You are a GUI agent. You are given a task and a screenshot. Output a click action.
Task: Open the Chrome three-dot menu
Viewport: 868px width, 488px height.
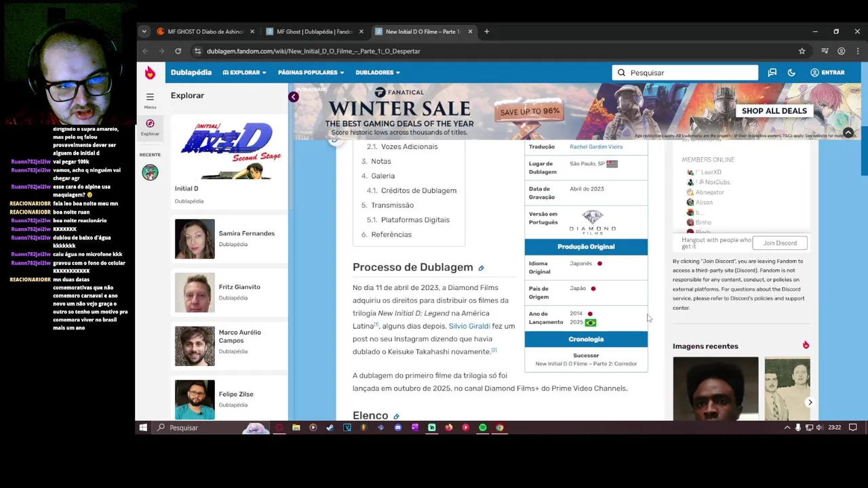click(857, 51)
